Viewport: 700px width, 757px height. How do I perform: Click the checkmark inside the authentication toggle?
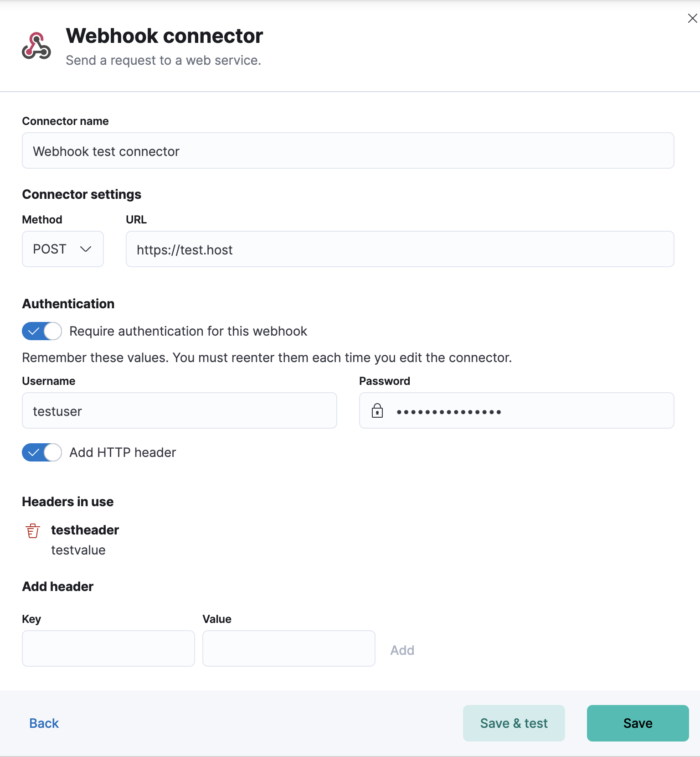[x=34, y=331]
